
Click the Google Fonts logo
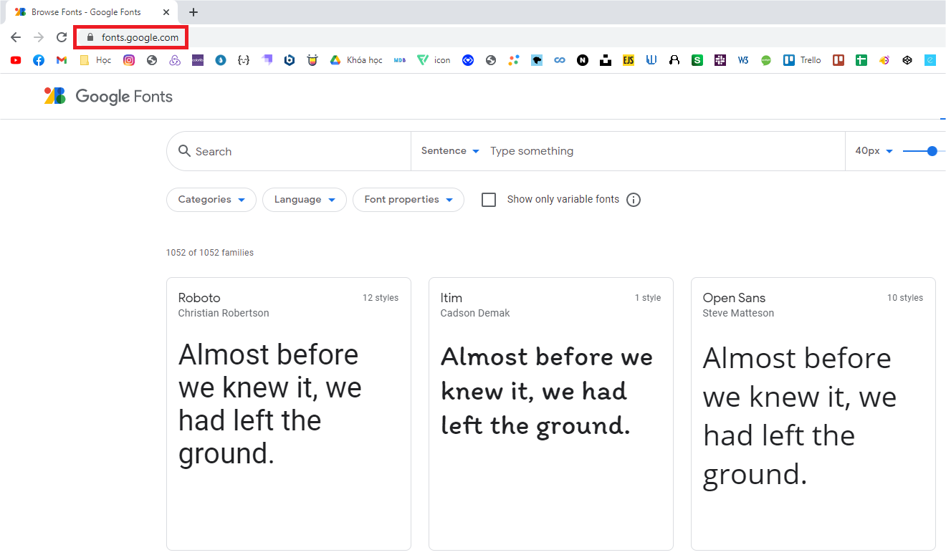pos(109,97)
